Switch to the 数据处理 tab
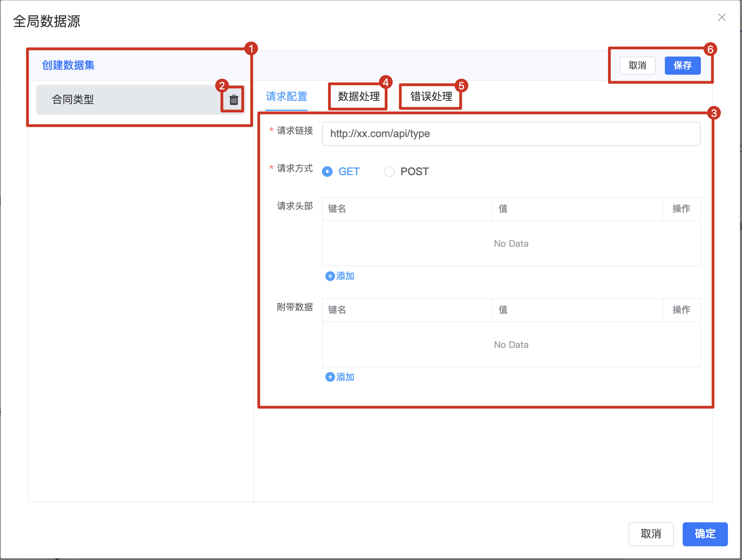The height and width of the screenshot is (560, 742). (359, 97)
